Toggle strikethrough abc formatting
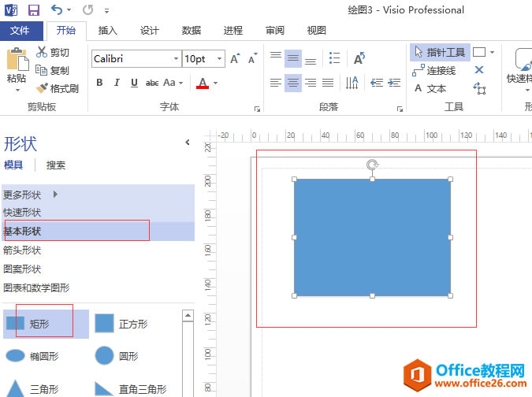532x397 pixels. (x=151, y=83)
